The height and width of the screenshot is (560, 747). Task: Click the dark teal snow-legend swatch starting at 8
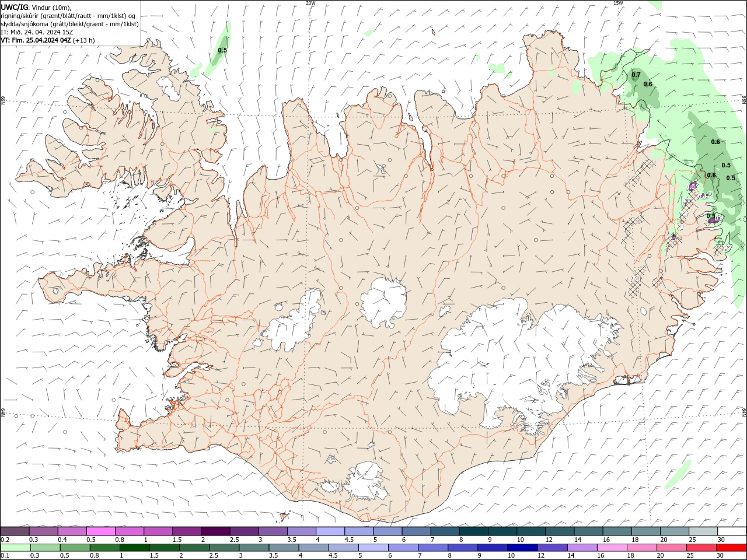473,531
